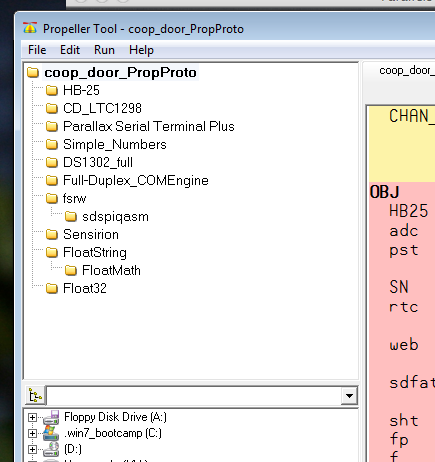This screenshot has width=435, height=462.
Task: Click the Sensirion folder icon
Action: [x=52, y=234]
